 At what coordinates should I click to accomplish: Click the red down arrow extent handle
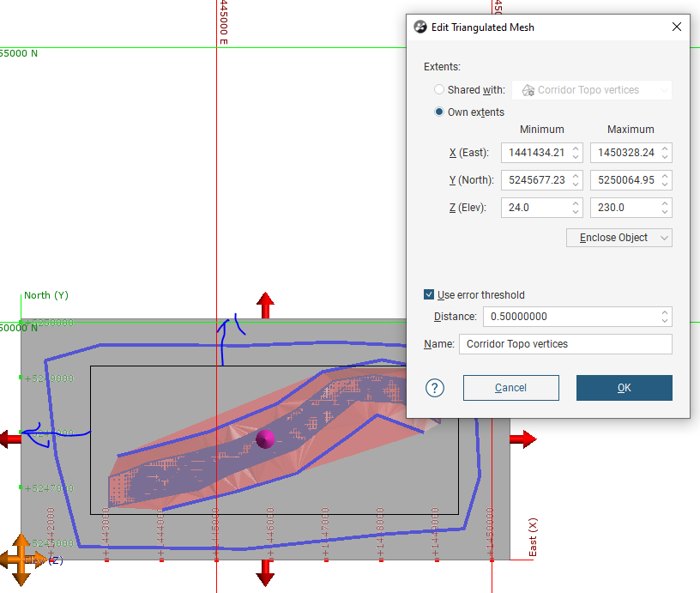pos(266,571)
